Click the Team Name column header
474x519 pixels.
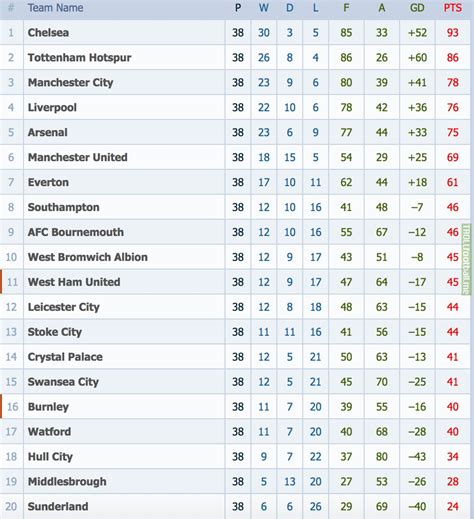[x=55, y=8]
